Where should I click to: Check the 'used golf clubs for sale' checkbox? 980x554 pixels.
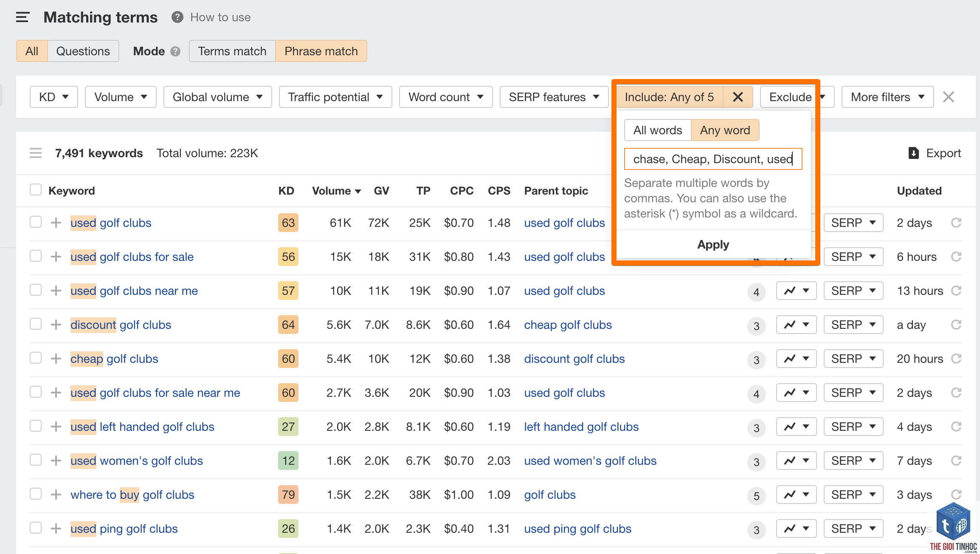pos(36,256)
